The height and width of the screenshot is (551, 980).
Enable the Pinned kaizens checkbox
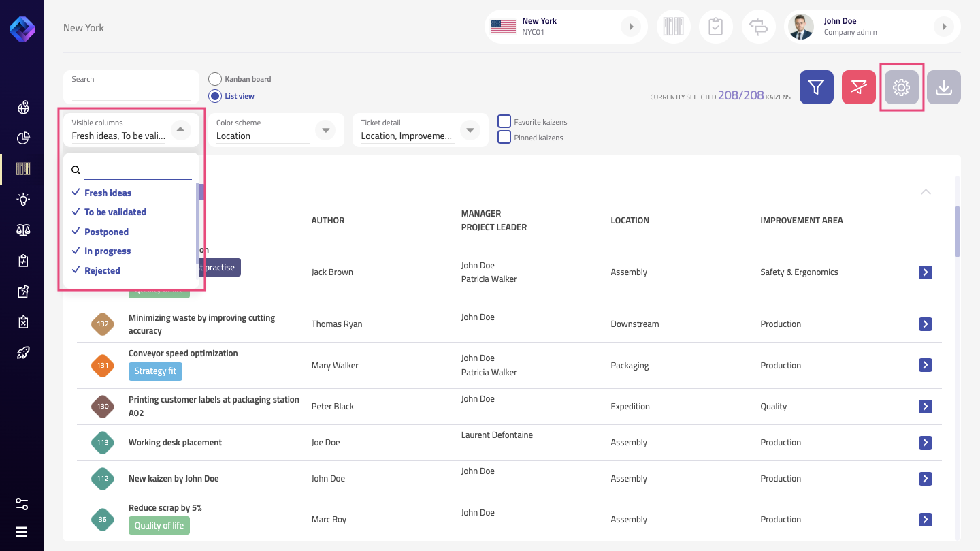pyautogui.click(x=504, y=138)
